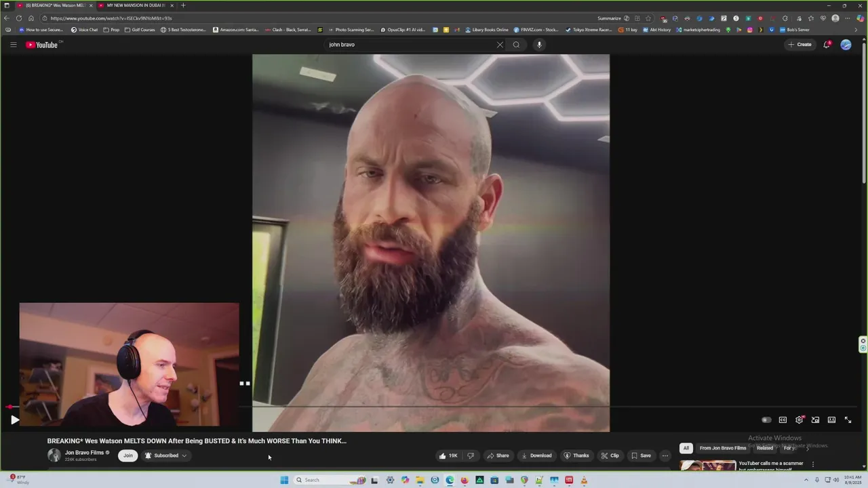Search with your voice microphone
The image size is (868, 488).
(x=539, y=45)
